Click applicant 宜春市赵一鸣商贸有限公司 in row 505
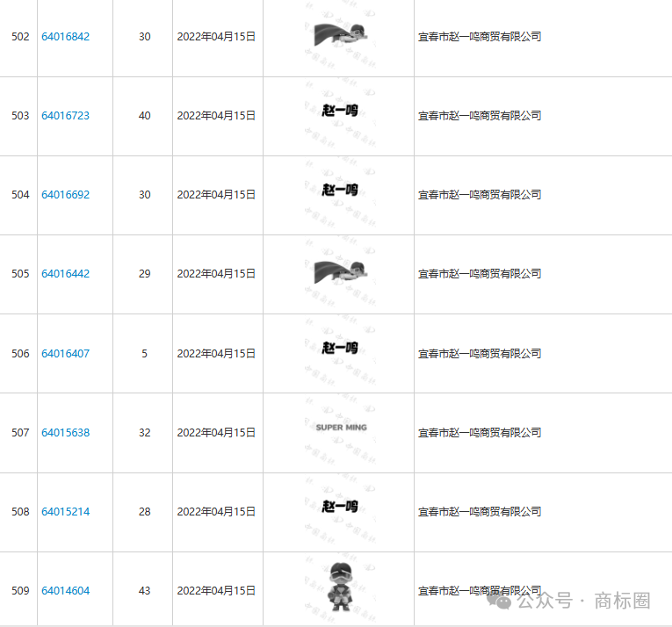 pos(480,273)
